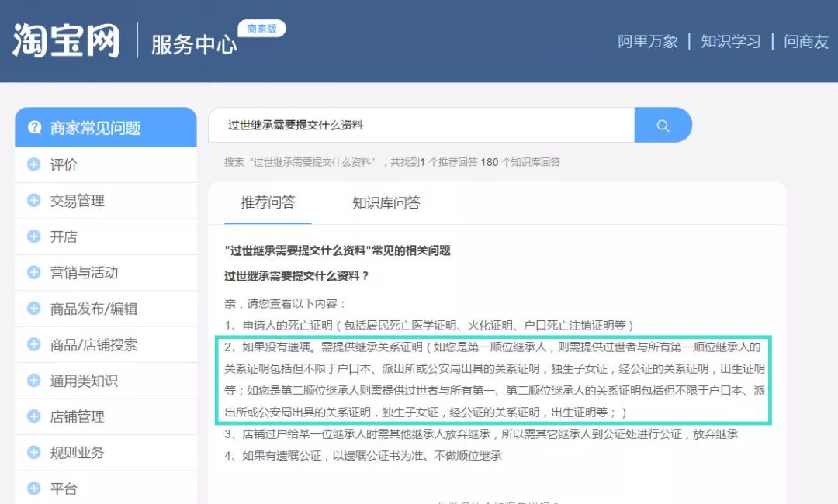Open the 店铺管理 sidebar item
838x504 pixels.
(106, 416)
